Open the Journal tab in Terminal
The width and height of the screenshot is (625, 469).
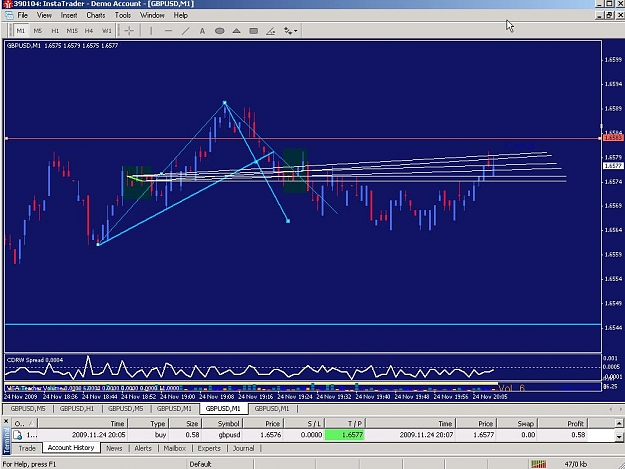(x=243, y=448)
